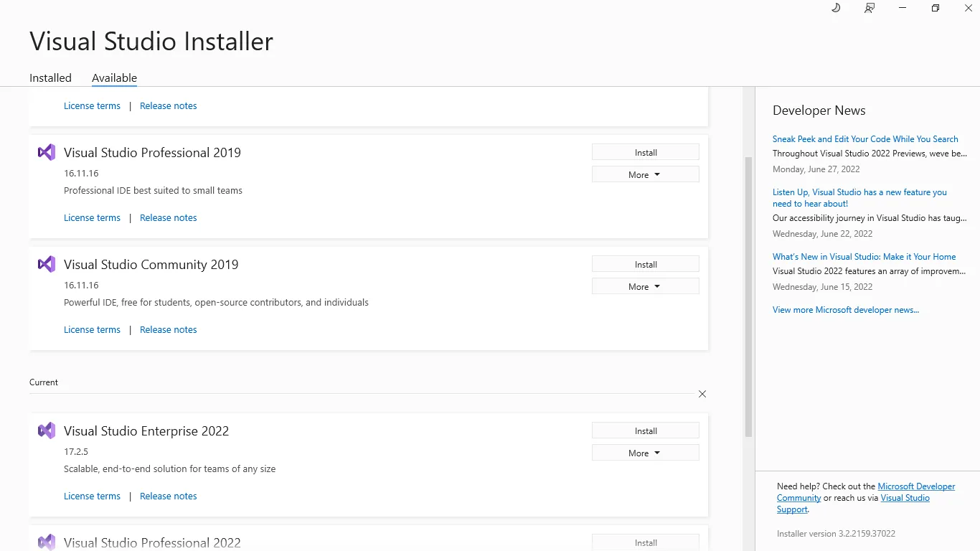Click the 'Powerful IDE, free for students' description
Viewport: 980px width, 551px height.
click(x=216, y=303)
